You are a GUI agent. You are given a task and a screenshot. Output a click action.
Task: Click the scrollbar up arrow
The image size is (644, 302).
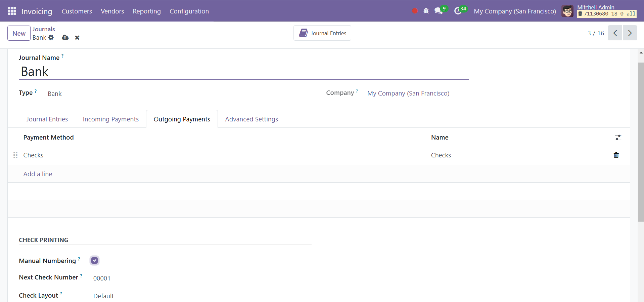tap(641, 53)
